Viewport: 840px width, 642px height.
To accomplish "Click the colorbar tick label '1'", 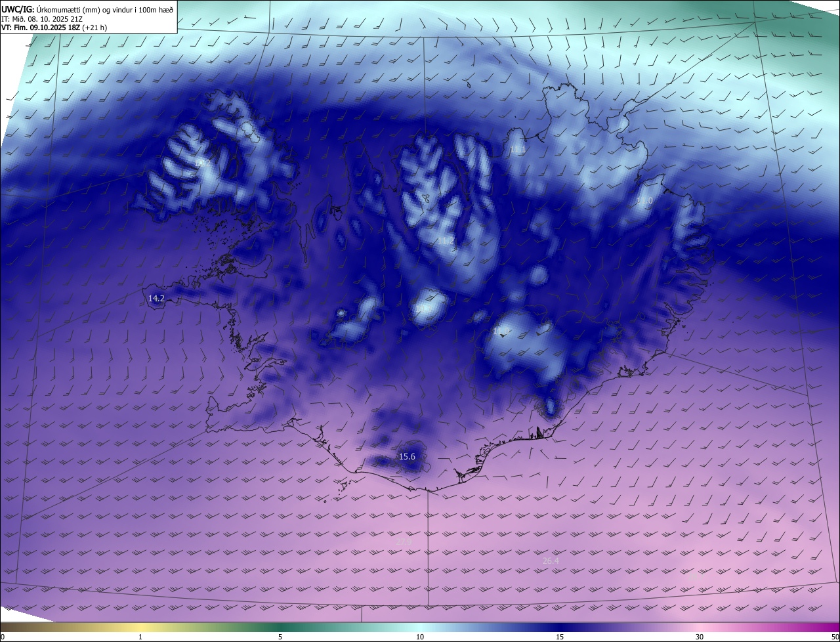I will tap(140, 637).
